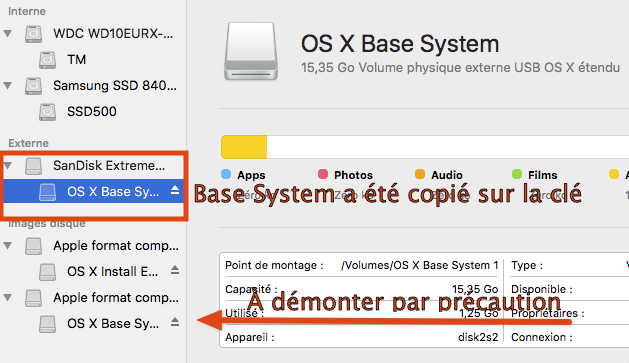The image size is (629, 363).
Task: Select the TM volume icon
Action: (47, 60)
